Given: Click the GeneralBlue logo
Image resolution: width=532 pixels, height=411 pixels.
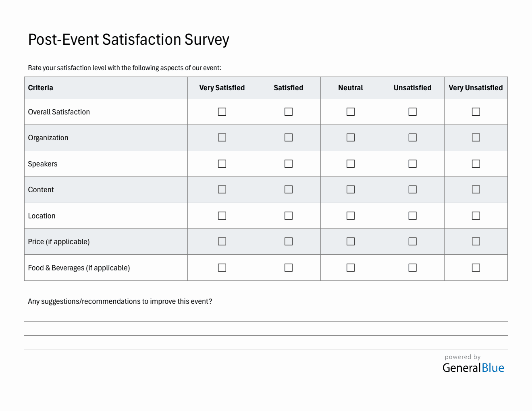Looking at the screenshot, I should tap(473, 367).
